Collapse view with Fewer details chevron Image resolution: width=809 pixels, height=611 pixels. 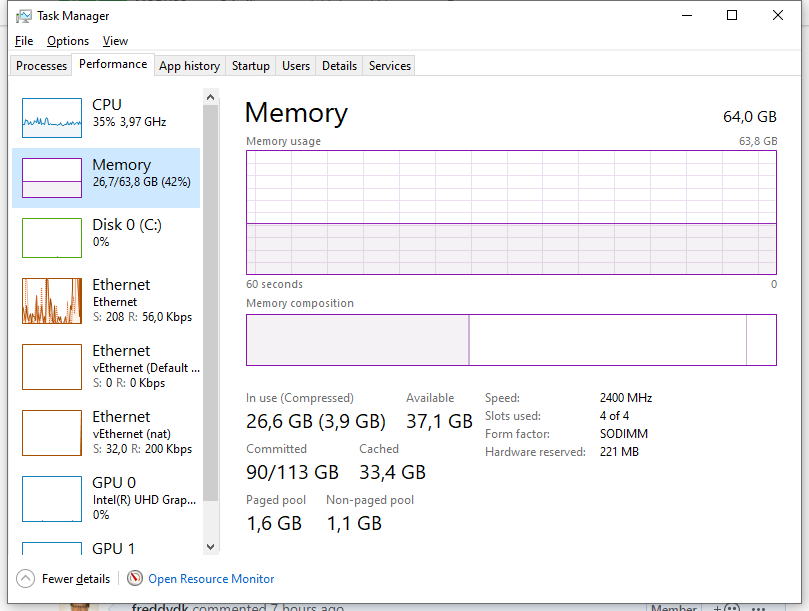(25, 578)
